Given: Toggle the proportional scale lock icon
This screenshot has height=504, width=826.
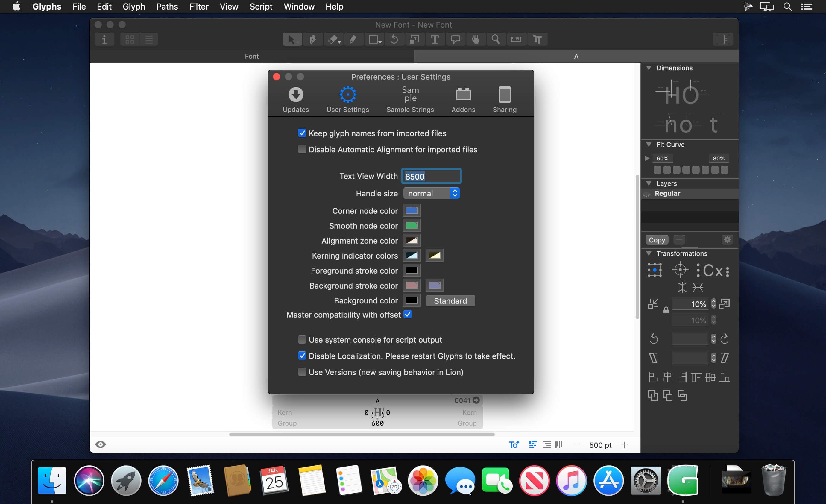Looking at the screenshot, I should (666, 310).
